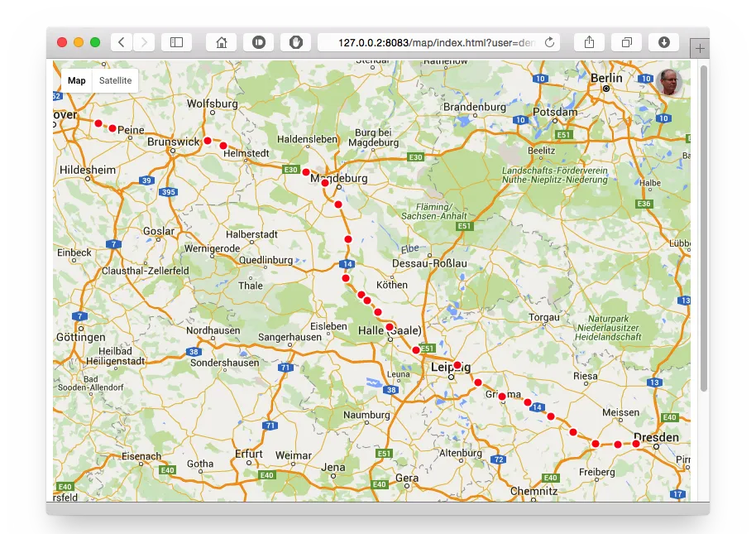
Task: Show all tabs overview
Action: [x=626, y=42]
